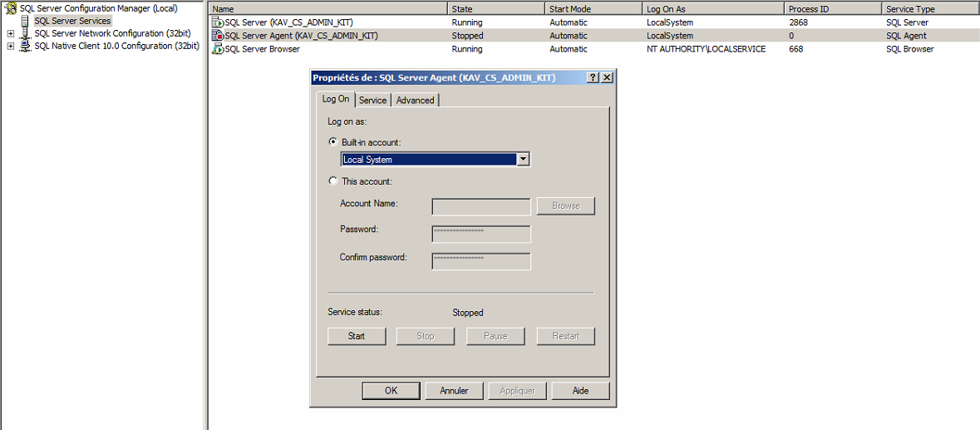The height and width of the screenshot is (430, 980).
Task: Click the disabled Restart button
Action: coord(565,336)
